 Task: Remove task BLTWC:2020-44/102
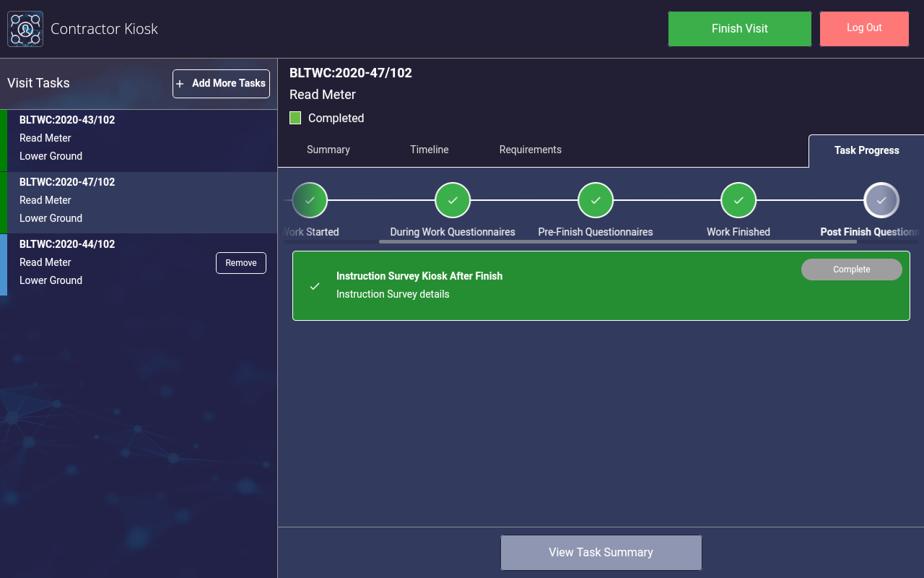click(241, 263)
